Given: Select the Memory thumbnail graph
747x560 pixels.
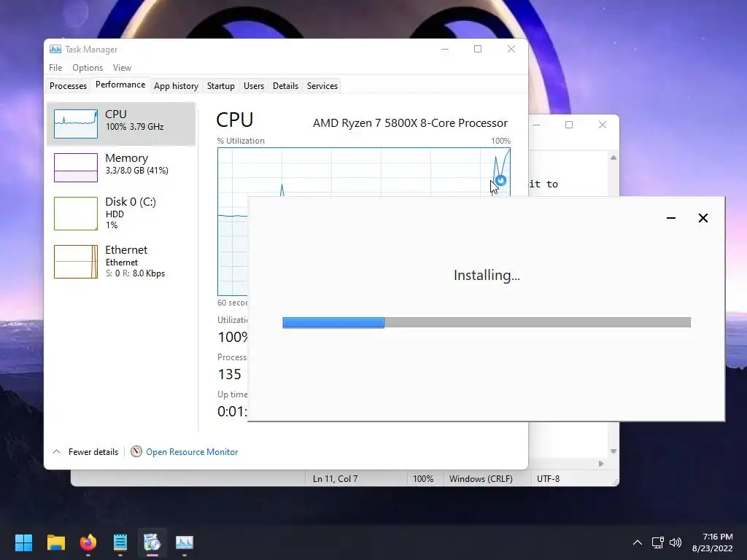Looking at the screenshot, I should point(76,167).
